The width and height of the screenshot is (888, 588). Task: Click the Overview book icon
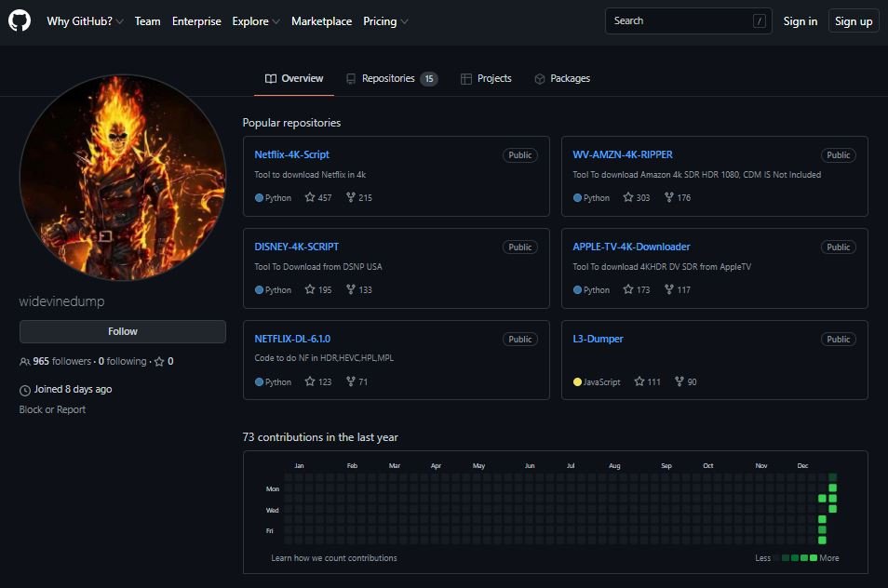(271, 79)
